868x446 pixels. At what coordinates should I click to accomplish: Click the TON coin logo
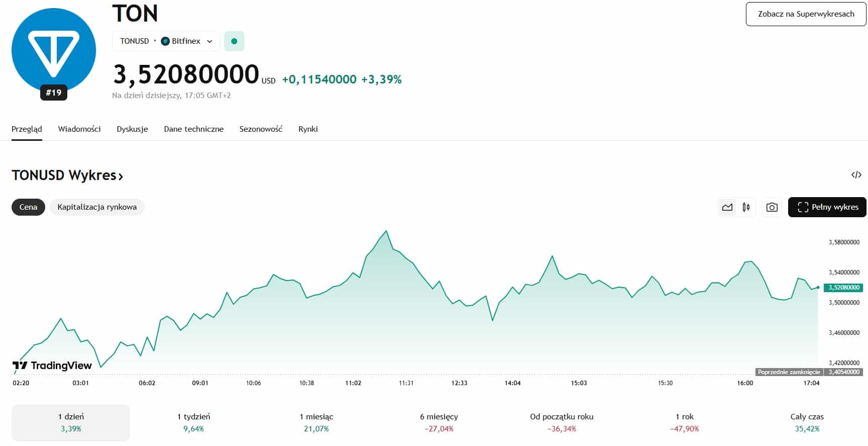tap(54, 50)
